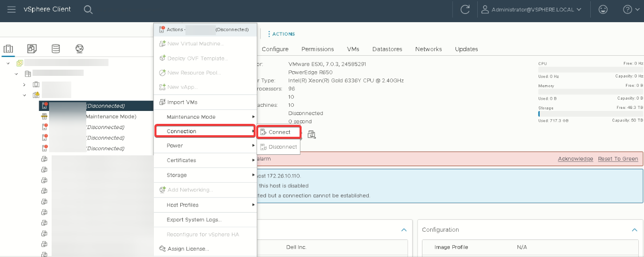Click the Acknowledge alarm link
Image resolution: width=644 pixels, height=257 pixels.
[575, 159]
